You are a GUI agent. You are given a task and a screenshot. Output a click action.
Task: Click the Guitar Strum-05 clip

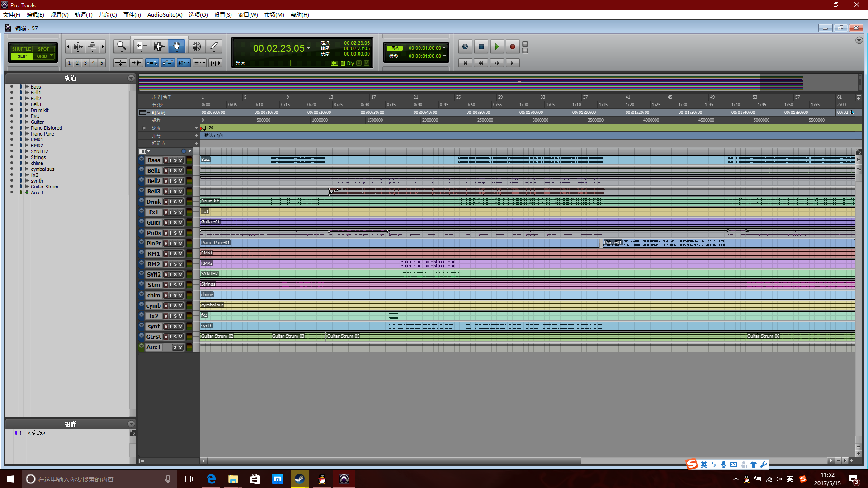pyautogui.click(x=535, y=337)
